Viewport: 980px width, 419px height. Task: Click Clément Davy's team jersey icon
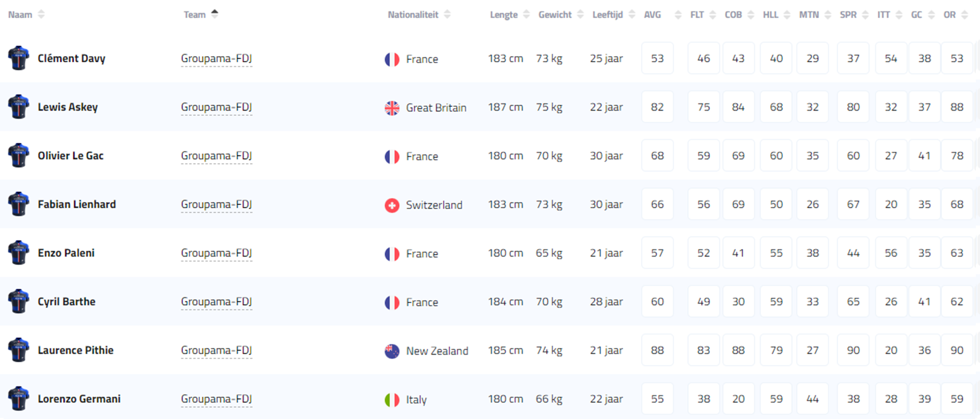coord(18,58)
